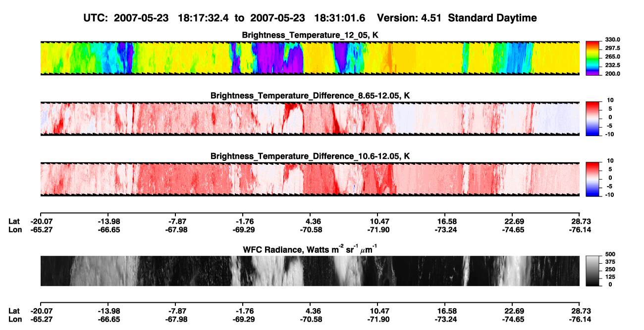
Task: Click longitude -71.90 on the axis above WFC Radiance
Action: [x=378, y=230]
